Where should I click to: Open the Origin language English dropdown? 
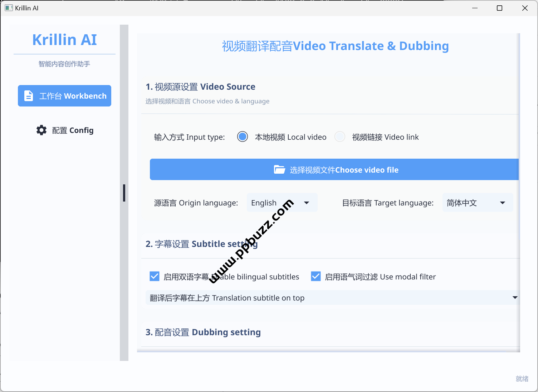[x=282, y=203]
